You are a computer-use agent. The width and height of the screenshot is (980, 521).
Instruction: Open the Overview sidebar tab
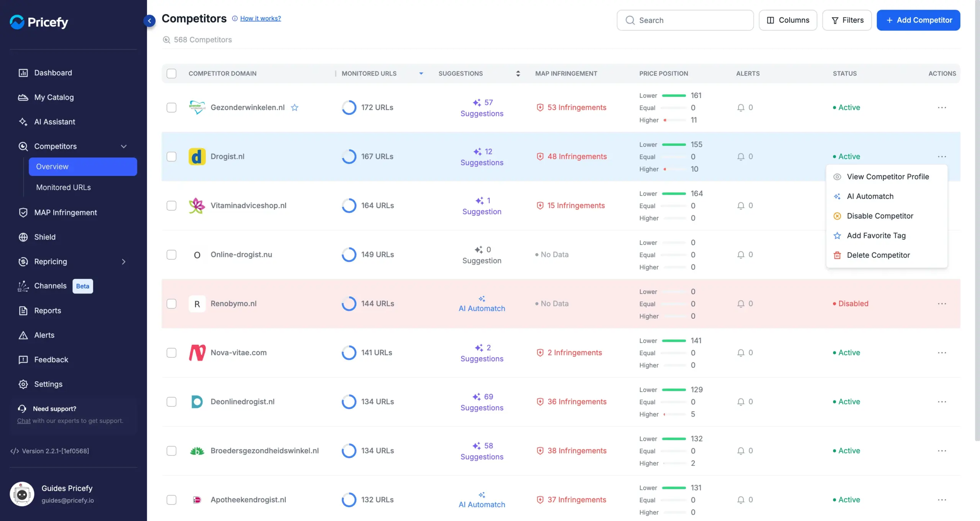(x=83, y=167)
